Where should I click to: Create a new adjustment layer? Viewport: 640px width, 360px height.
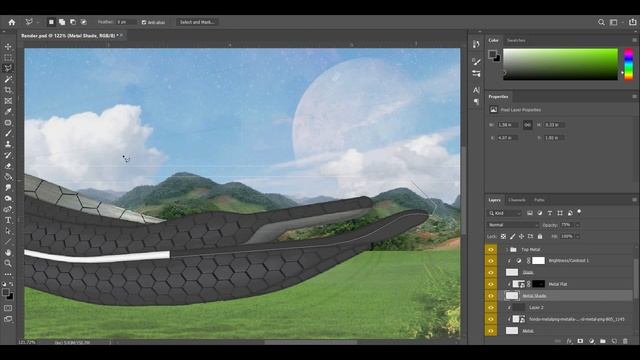592,341
